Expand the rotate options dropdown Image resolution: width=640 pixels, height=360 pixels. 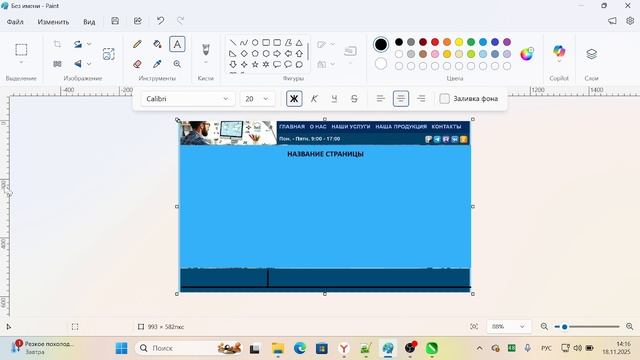pos(89,44)
